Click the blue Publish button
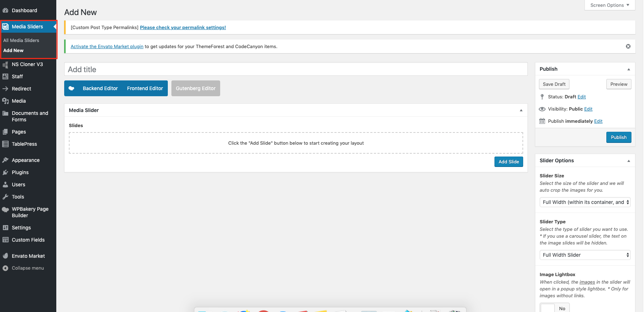Screen dimensions: 644x312 click(x=619, y=138)
